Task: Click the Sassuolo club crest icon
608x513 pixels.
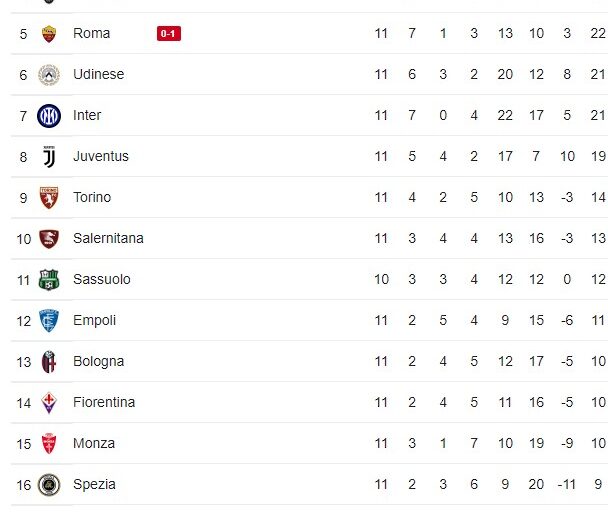Action: pos(49,280)
